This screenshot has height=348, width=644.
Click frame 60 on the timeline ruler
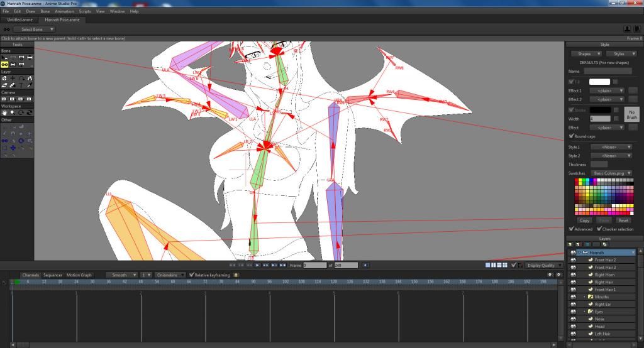pyautogui.click(x=173, y=282)
